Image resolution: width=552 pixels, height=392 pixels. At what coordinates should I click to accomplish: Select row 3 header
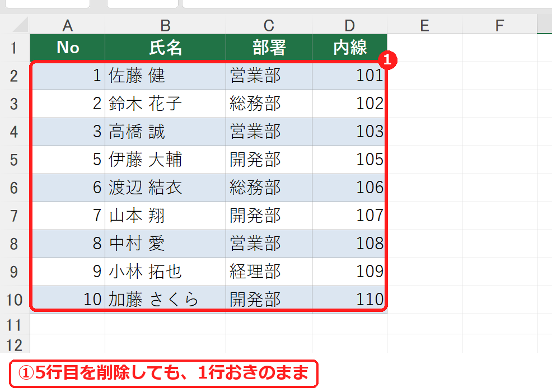tap(14, 104)
